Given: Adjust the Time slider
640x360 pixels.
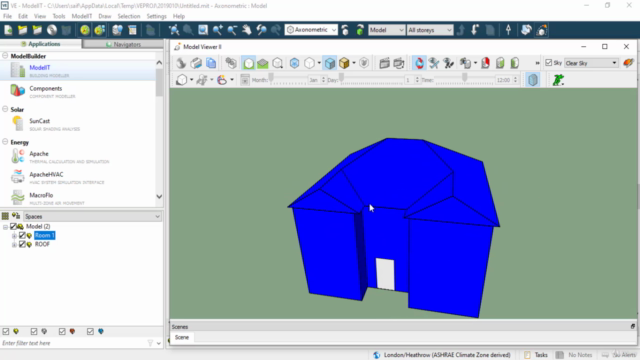Looking at the screenshot, I should tap(464, 79).
